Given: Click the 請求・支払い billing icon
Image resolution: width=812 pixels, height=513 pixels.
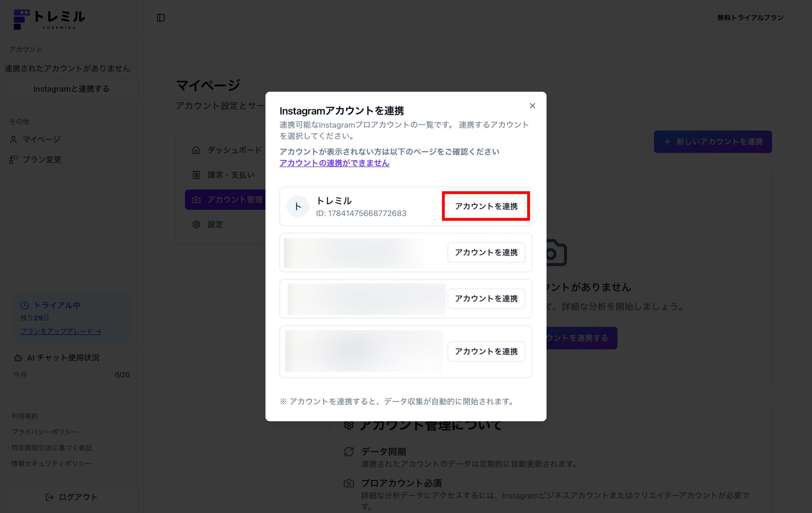Looking at the screenshot, I should (196, 175).
